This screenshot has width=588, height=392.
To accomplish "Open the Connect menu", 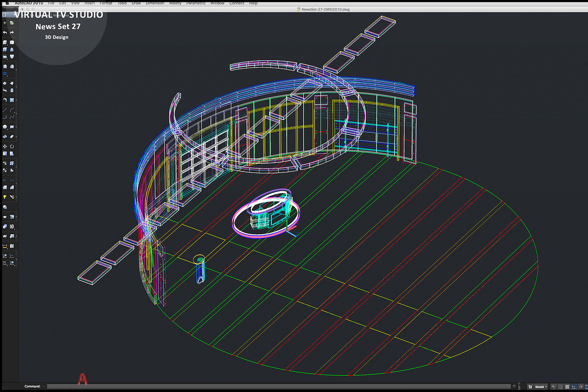I will tap(237, 3).
